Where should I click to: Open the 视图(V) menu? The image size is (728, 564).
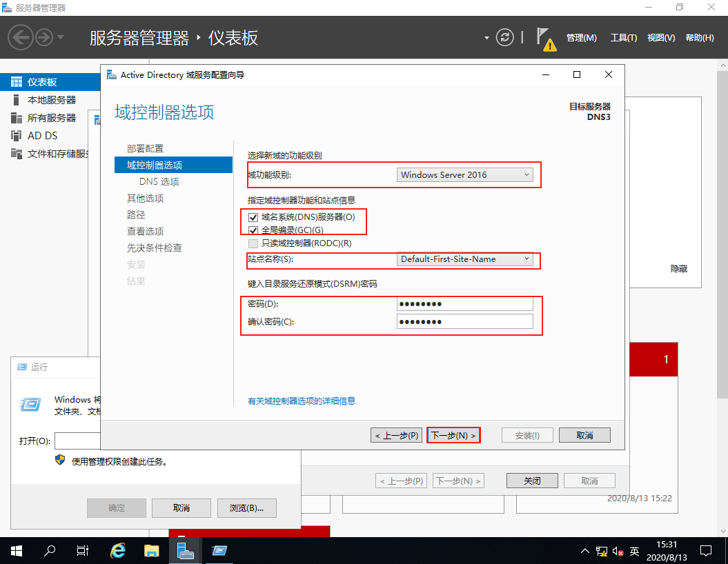[x=661, y=37]
